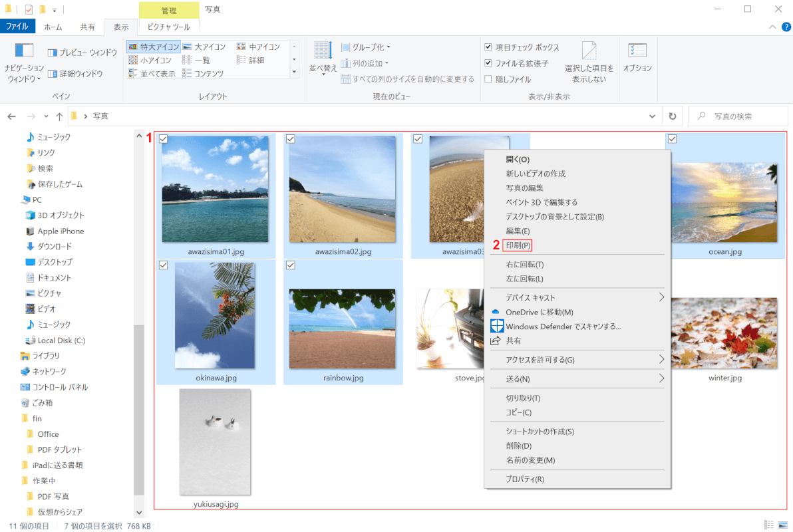Image resolution: width=793 pixels, height=532 pixels.
Task: Click the Hide Selected Items icon
Action: [x=589, y=52]
